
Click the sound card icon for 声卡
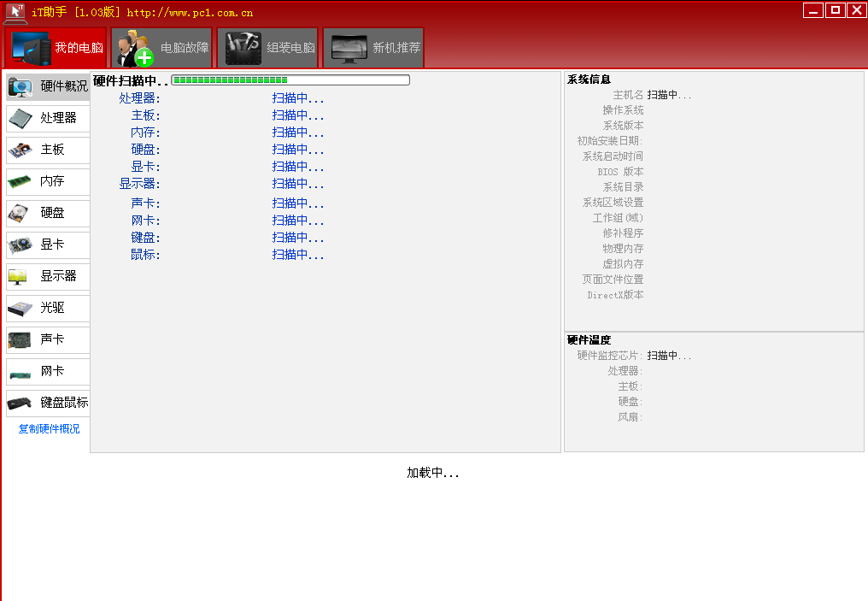tap(20, 340)
